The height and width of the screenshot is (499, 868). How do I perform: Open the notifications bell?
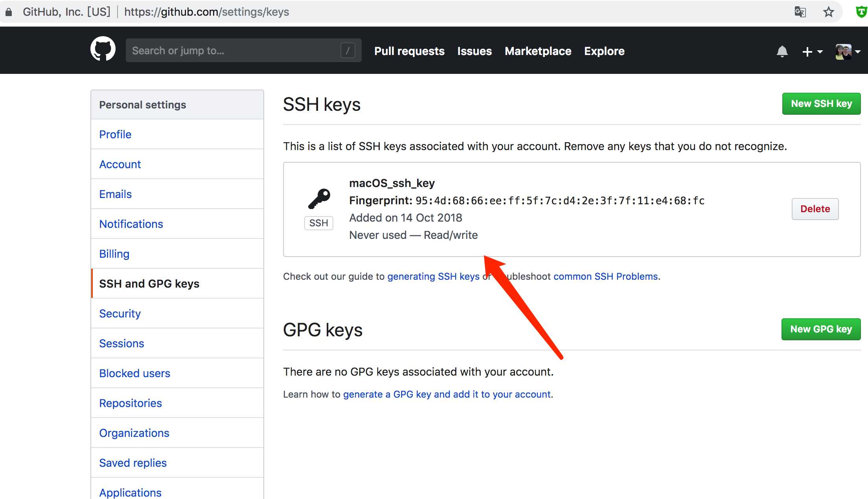pos(782,51)
